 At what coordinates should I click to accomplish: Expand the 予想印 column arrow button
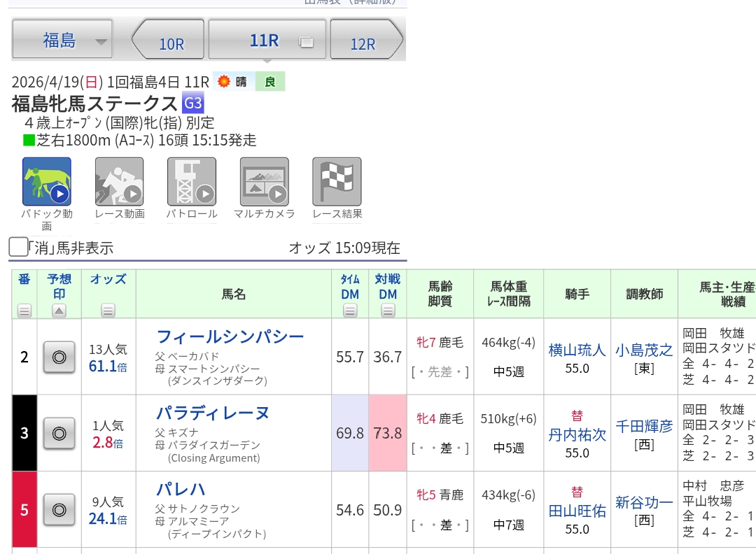59,311
